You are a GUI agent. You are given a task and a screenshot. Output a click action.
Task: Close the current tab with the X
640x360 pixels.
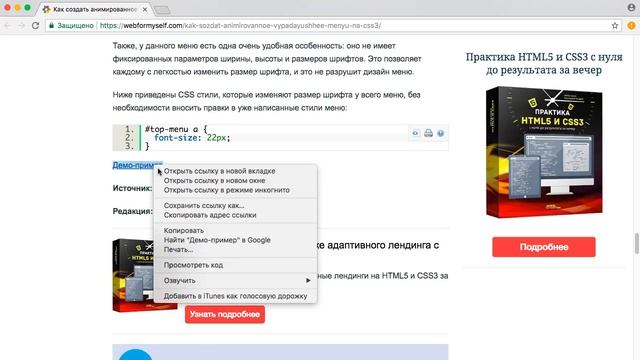[x=145, y=9]
